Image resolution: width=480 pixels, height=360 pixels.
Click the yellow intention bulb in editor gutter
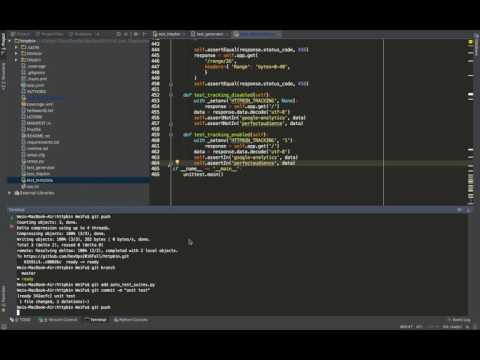coord(177,163)
